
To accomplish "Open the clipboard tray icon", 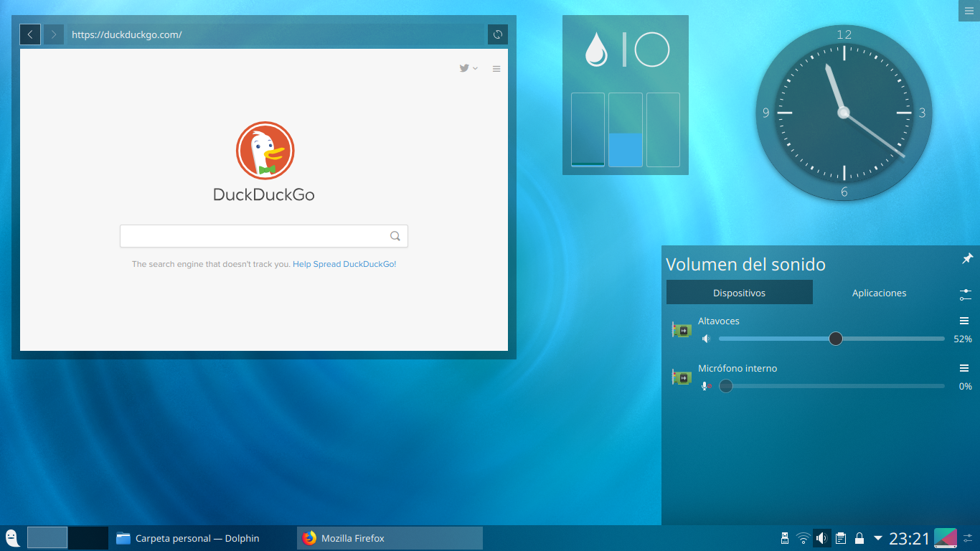I will [841, 538].
